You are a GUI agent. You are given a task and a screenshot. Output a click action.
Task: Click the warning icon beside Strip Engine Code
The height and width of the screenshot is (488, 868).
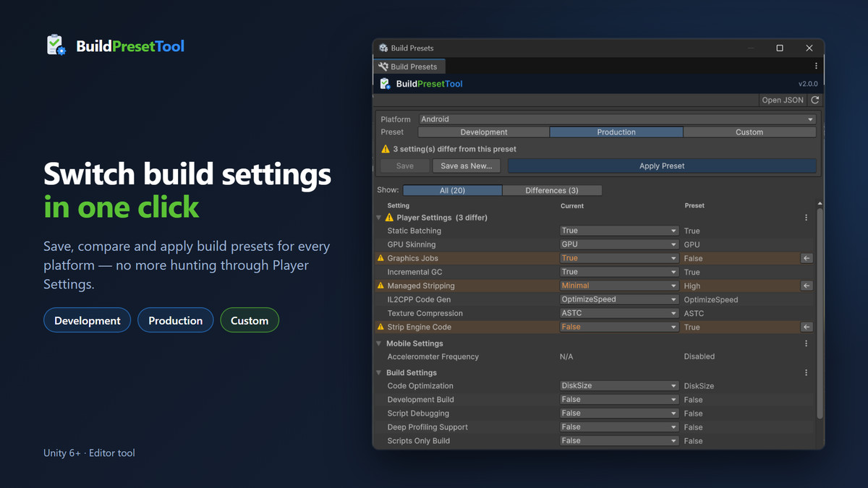pyautogui.click(x=381, y=327)
